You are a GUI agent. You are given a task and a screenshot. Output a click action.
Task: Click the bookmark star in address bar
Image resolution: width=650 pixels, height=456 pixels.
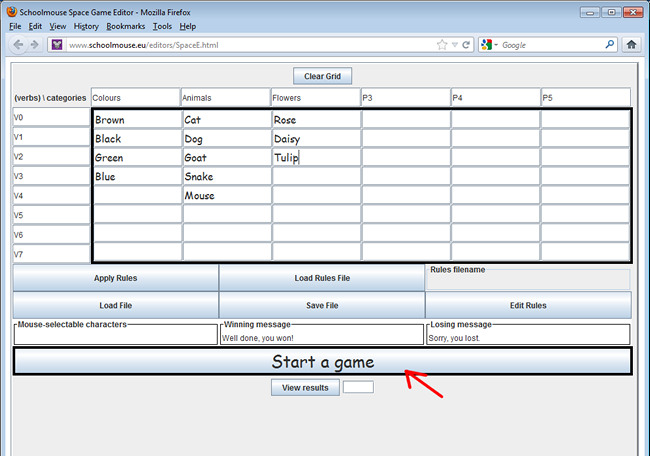442,45
